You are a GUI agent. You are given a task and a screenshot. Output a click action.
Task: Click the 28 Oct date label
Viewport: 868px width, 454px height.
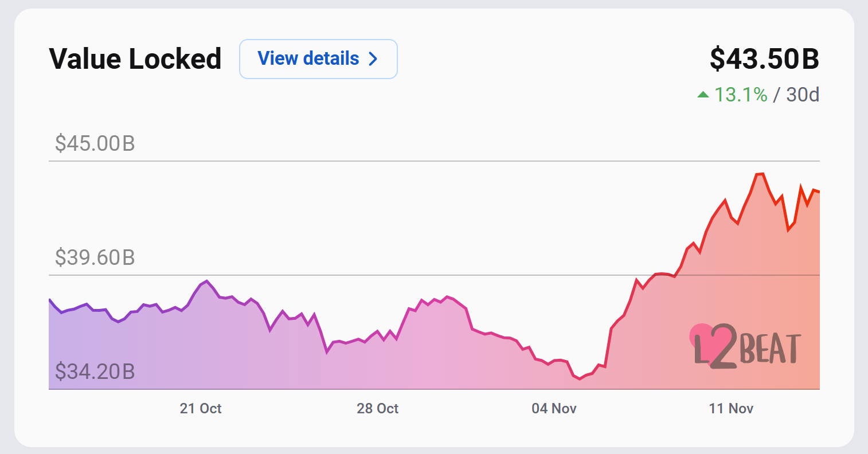click(378, 409)
